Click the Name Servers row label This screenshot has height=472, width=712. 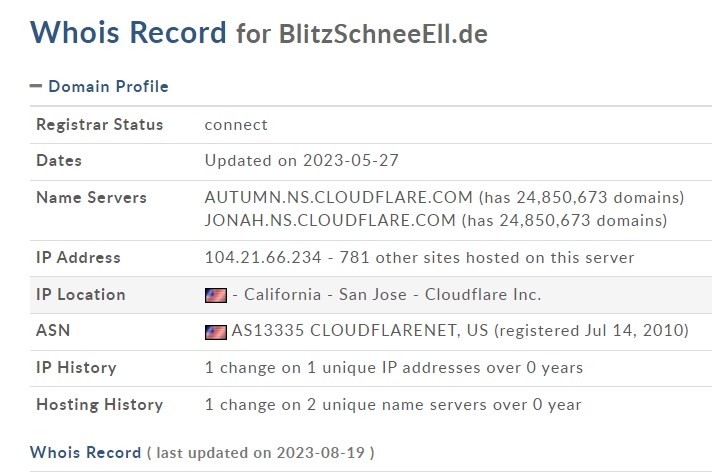click(x=91, y=197)
